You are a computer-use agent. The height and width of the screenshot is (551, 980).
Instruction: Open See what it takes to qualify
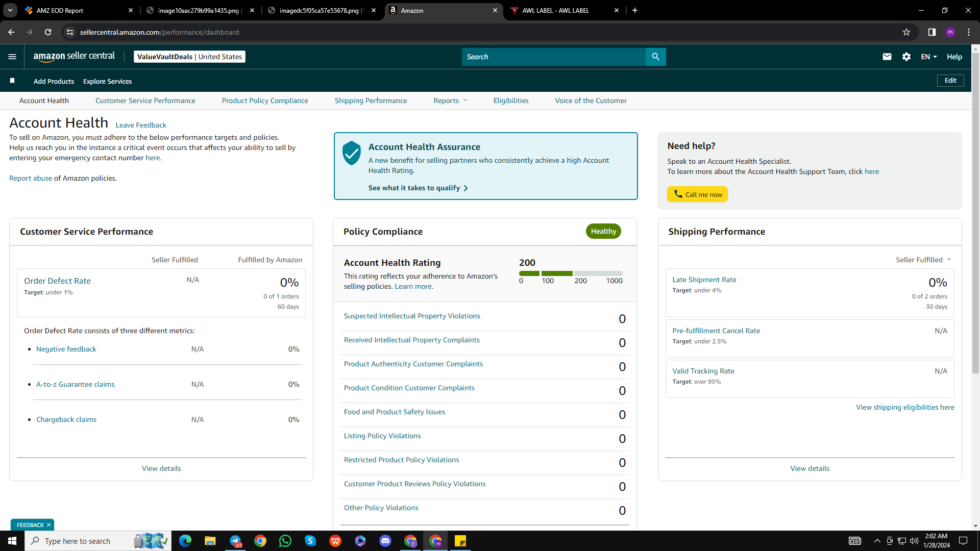418,188
